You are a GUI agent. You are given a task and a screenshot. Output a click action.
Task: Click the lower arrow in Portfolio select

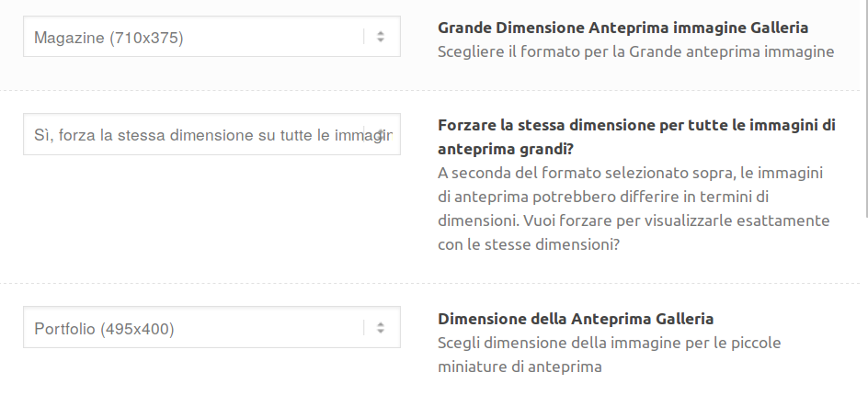pos(381,331)
